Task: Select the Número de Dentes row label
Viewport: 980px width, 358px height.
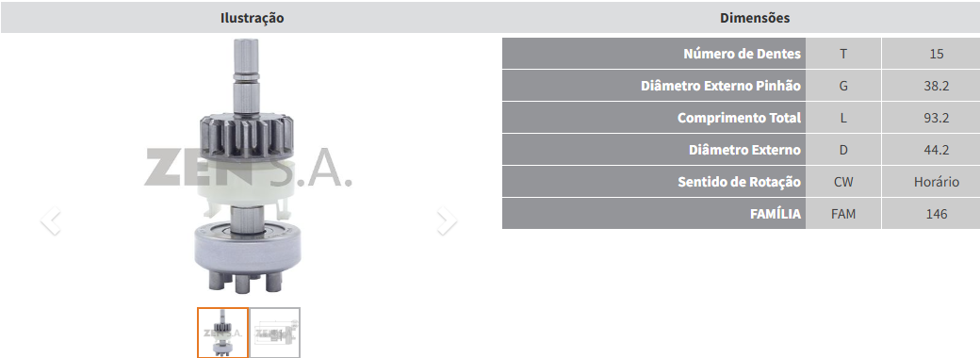Action: [742, 54]
